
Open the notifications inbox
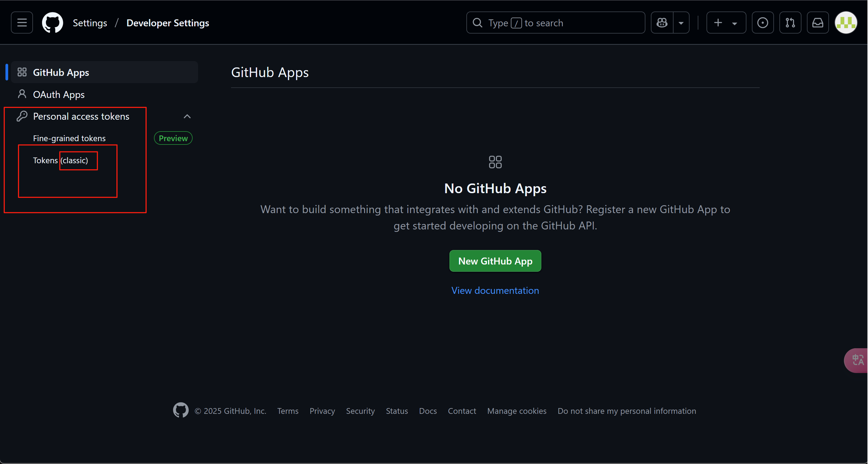[818, 22]
